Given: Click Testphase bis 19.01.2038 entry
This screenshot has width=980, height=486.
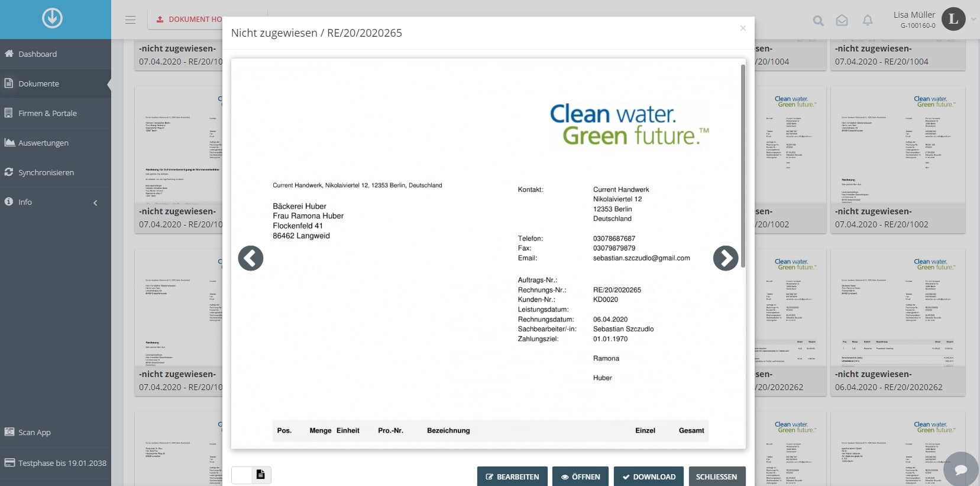Looking at the screenshot, I should coord(56,463).
